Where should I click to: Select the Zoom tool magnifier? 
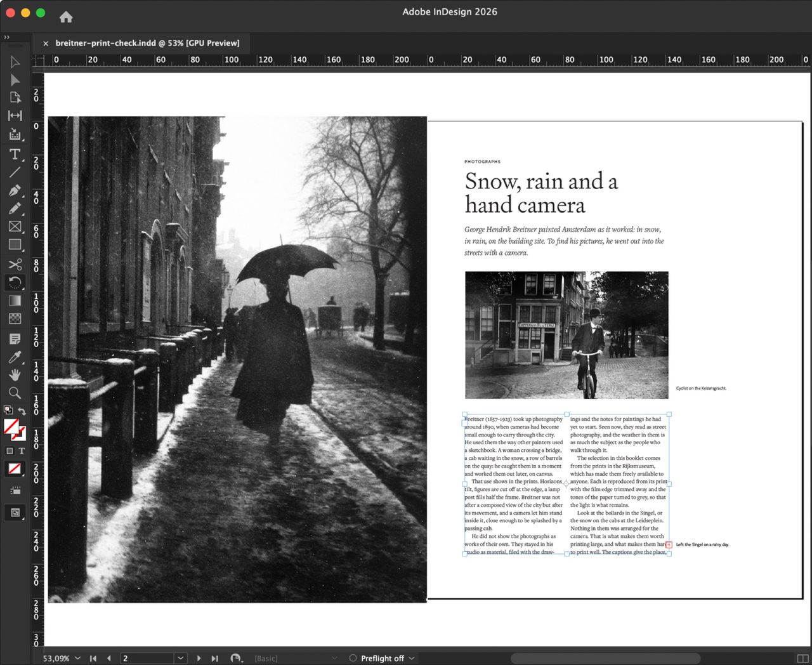(15, 393)
